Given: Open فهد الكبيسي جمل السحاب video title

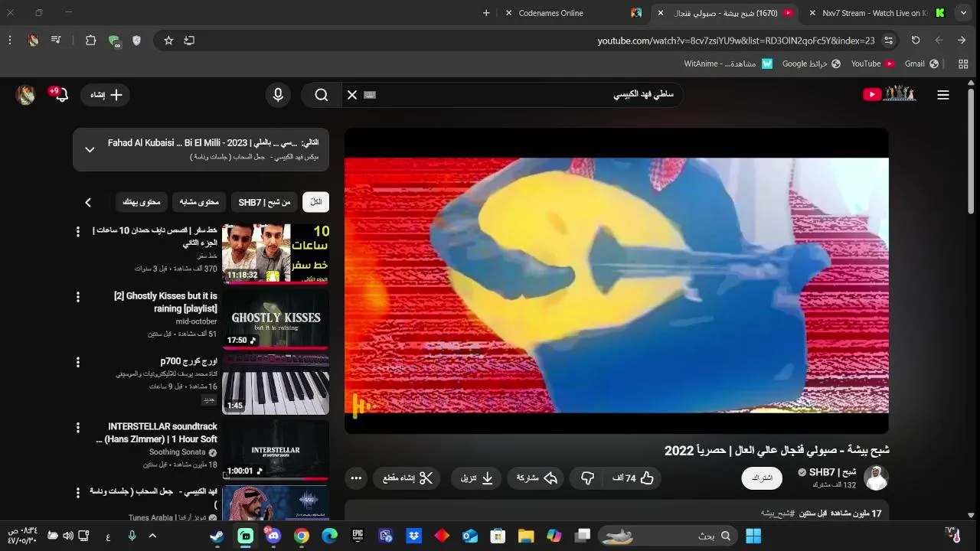Looking at the screenshot, I should 153,497.
